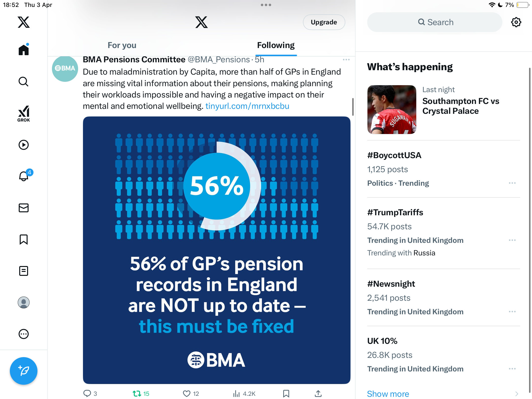This screenshot has height=399, width=532.
Task: Open Grok from the sidebar
Action: (24, 114)
